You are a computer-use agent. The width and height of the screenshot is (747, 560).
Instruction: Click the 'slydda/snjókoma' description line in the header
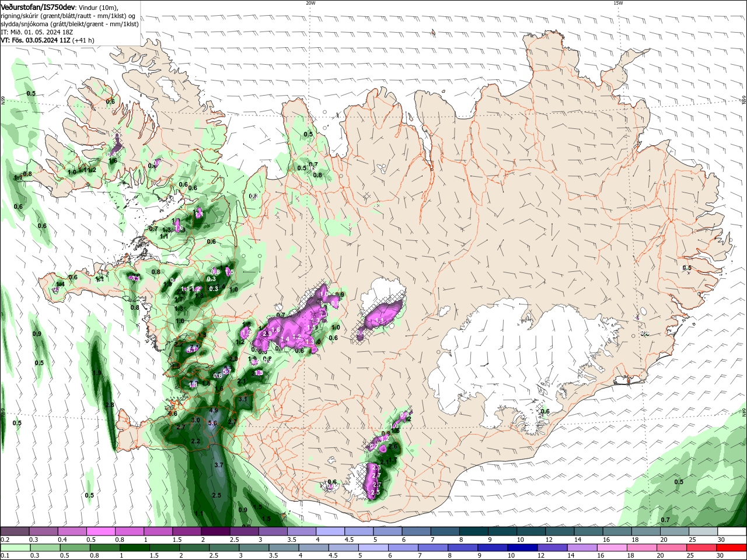[69, 24]
